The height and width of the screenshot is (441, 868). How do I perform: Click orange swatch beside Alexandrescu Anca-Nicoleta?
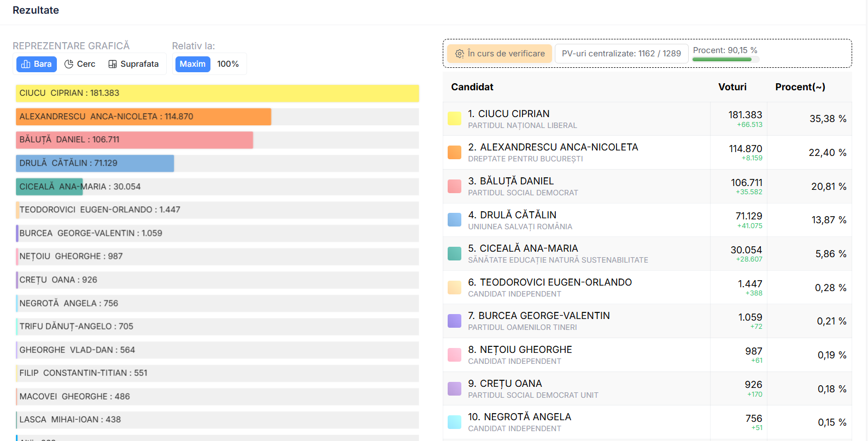coord(454,153)
